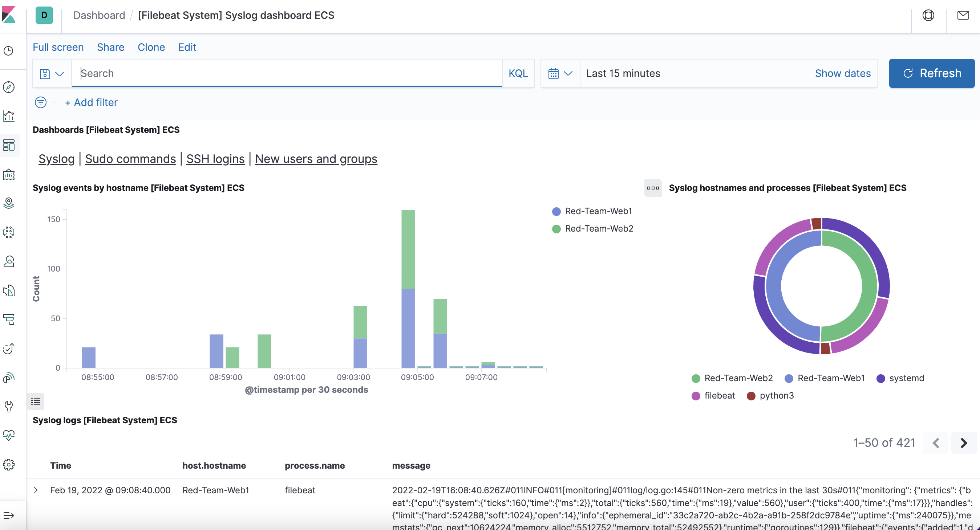This screenshot has height=530, width=980.
Task: Open Maps icon in sidebar
Action: 8,203
